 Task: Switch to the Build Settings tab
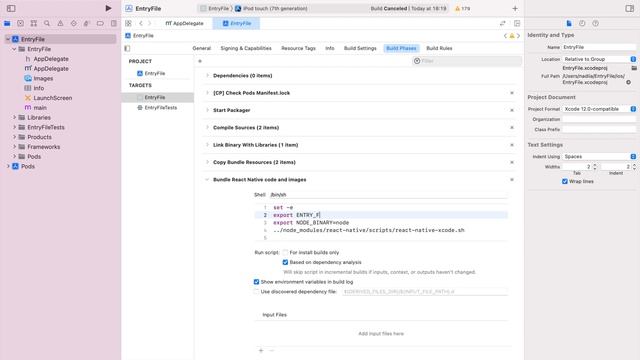coord(360,48)
